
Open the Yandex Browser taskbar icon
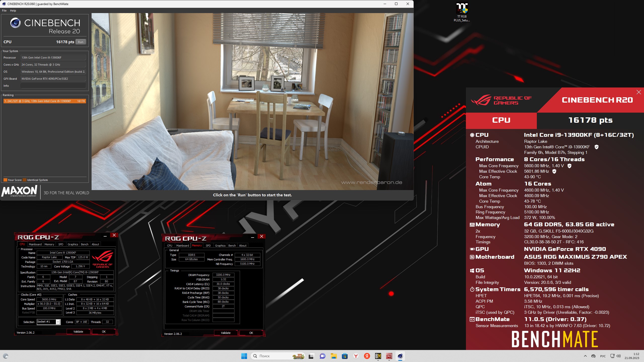point(356,356)
